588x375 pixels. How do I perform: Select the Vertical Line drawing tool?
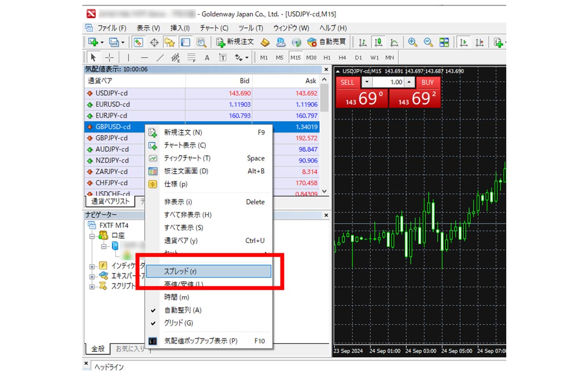pyautogui.click(x=129, y=58)
